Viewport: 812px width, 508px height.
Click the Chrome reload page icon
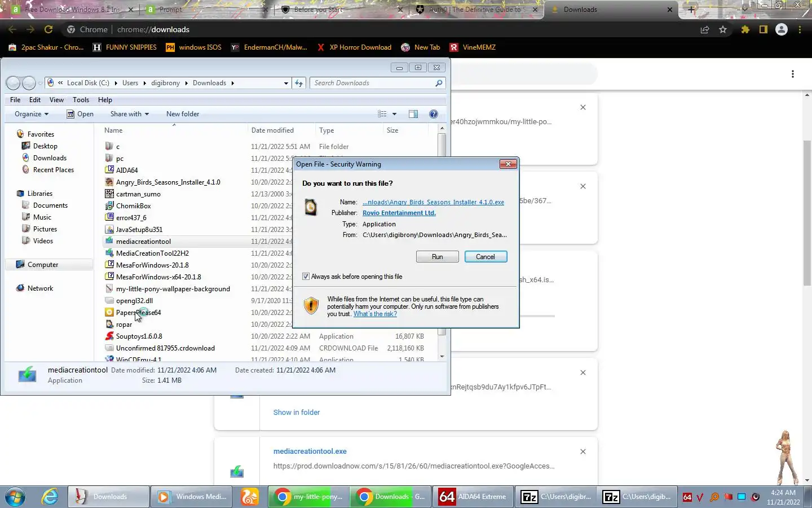[48, 29]
